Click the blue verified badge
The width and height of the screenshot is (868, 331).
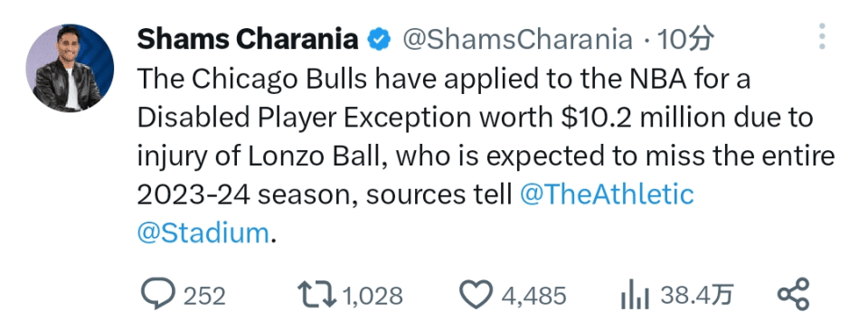tap(380, 40)
